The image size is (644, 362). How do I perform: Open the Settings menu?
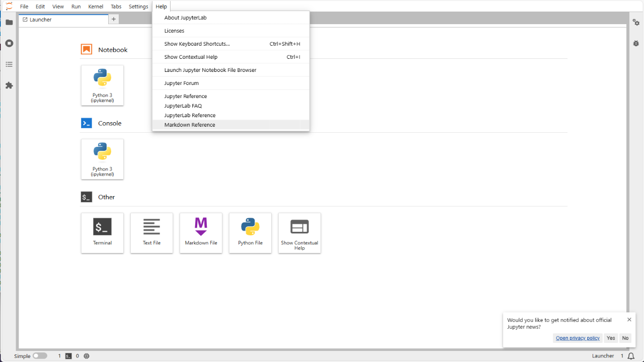[x=138, y=7]
